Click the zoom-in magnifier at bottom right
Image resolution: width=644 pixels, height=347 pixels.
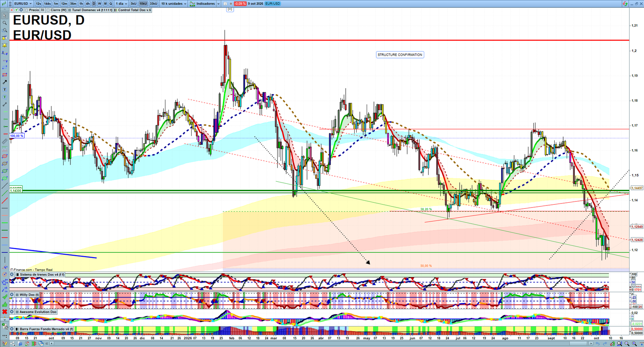click(634, 344)
